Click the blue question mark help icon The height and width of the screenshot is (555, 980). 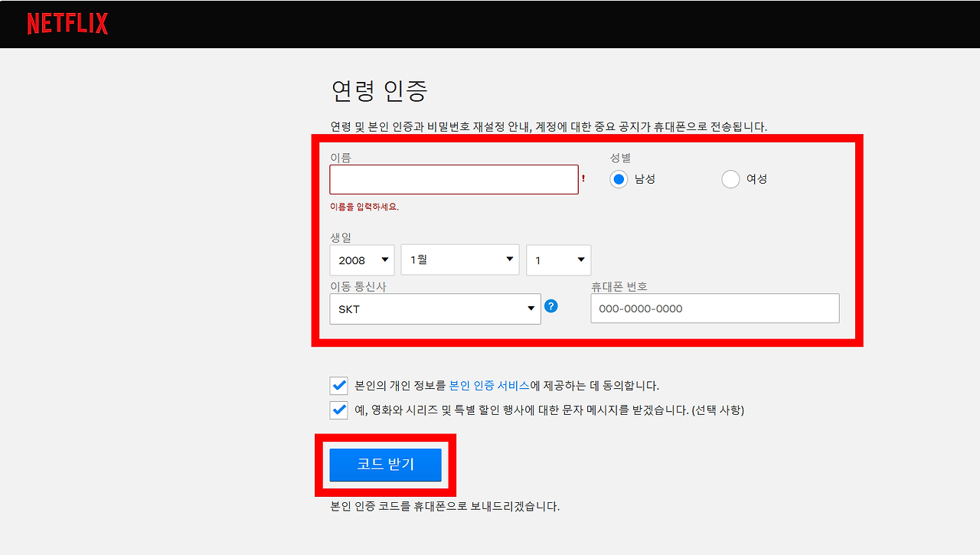(551, 305)
